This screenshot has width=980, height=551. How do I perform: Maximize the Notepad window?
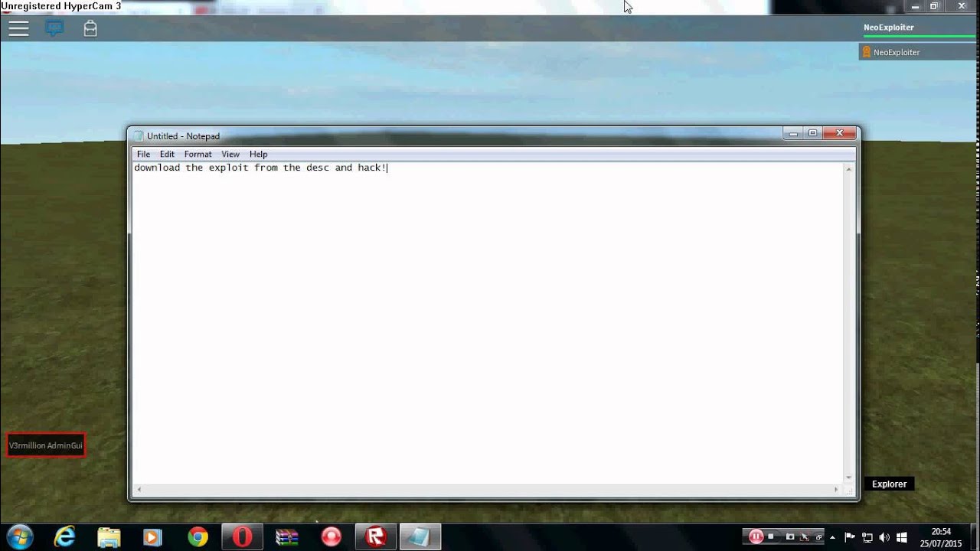[x=813, y=133]
